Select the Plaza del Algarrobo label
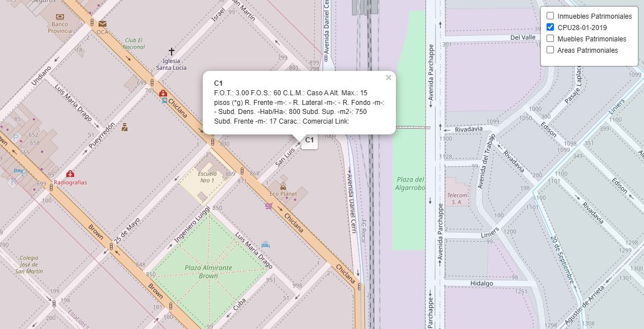This screenshot has height=329, width=644. [x=410, y=183]
